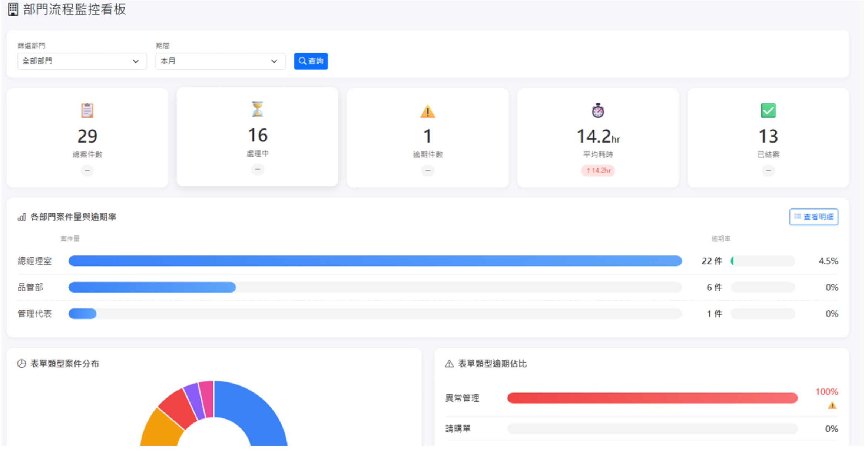Click the red ↑14.2hr trend badge
This screenshot has width=868, height=451.
pos(597,170)
